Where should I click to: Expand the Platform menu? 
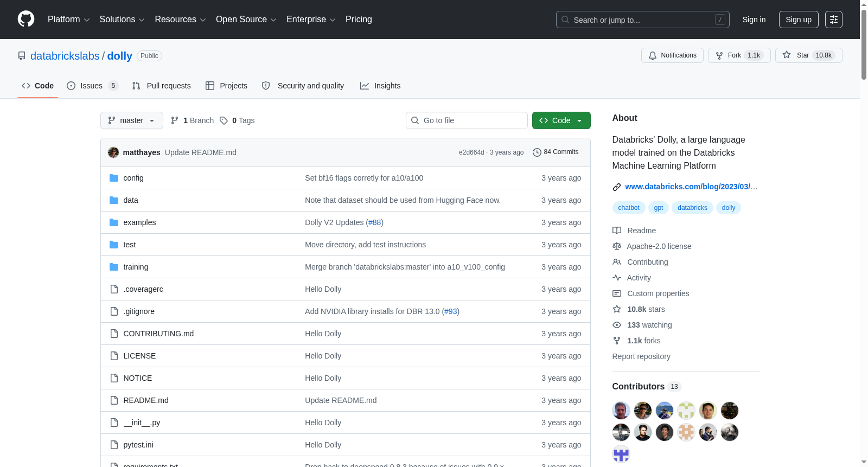pos(68,20)
